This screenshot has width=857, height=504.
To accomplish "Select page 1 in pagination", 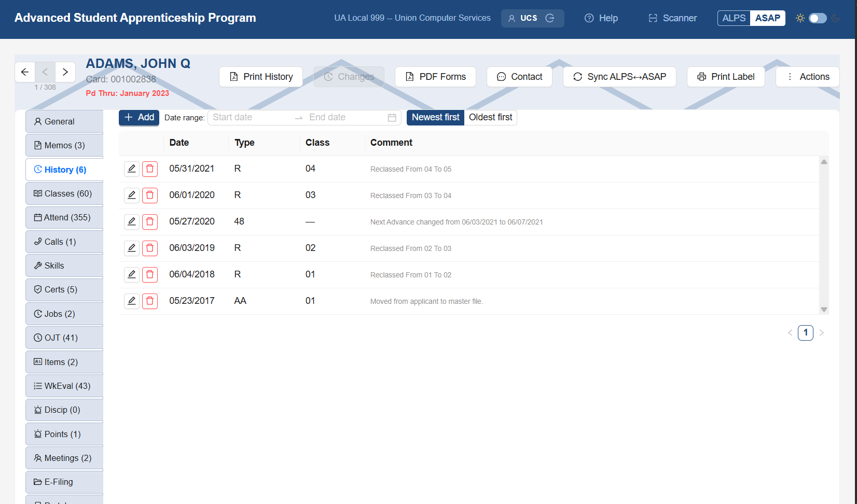I will 806,333.
